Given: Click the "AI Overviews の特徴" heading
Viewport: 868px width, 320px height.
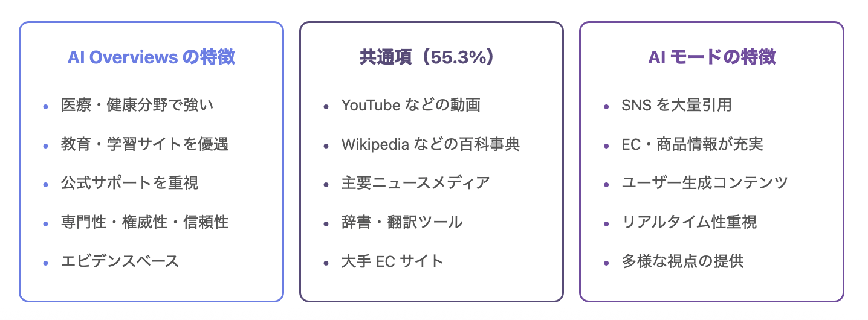Looking at the screenshot, I should tap(151, 57).
